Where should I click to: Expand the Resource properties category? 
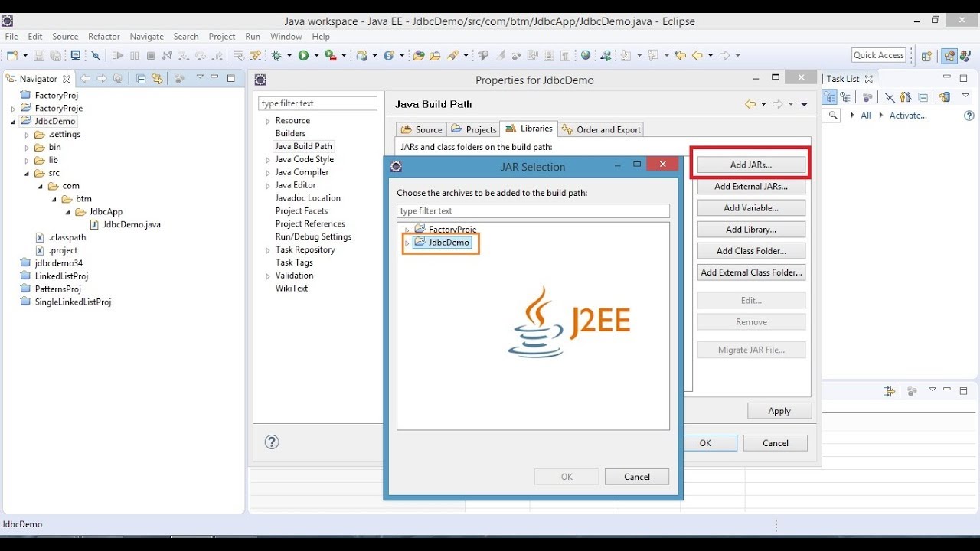[x=268, y=121]
